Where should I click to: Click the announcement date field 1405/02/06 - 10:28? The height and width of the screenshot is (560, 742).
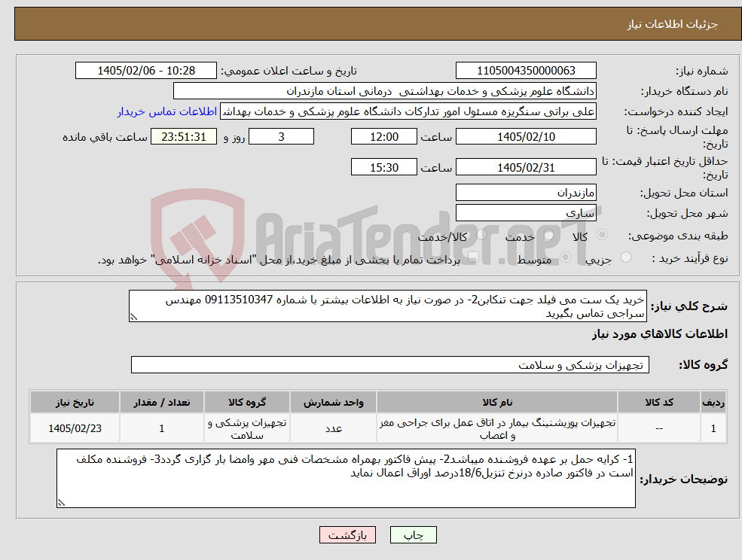point(145,71)
